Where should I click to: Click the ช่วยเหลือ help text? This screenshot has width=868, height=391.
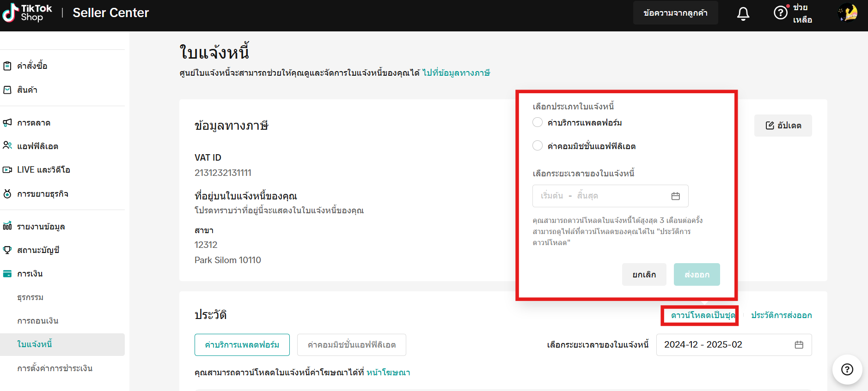[802, 13]
